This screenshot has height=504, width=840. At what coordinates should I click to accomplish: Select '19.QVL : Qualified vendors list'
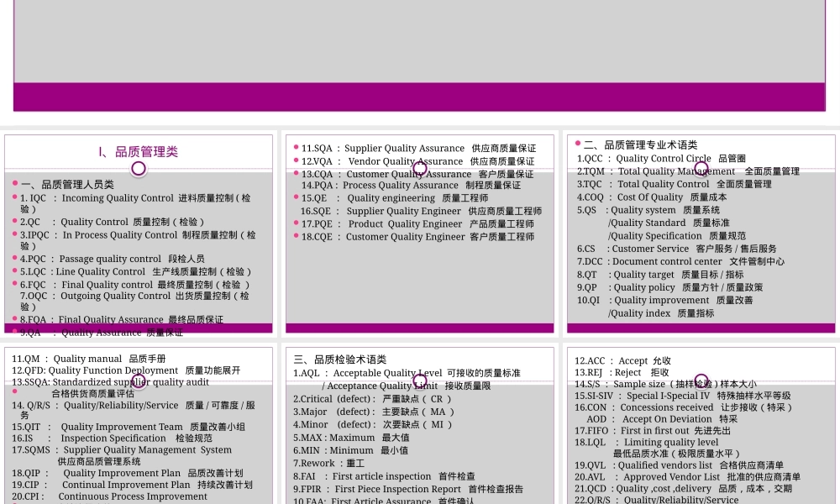[x=643, y=466]
